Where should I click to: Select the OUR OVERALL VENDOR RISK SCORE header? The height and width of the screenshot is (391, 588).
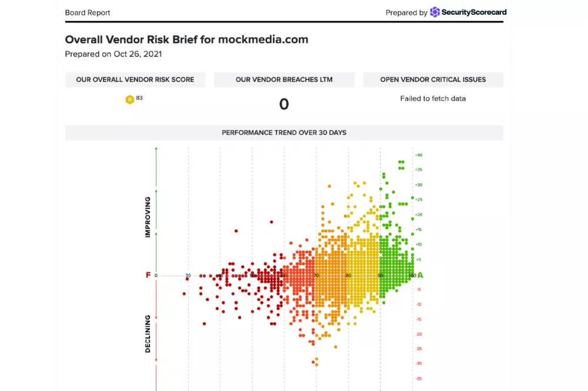coord(135,79)
